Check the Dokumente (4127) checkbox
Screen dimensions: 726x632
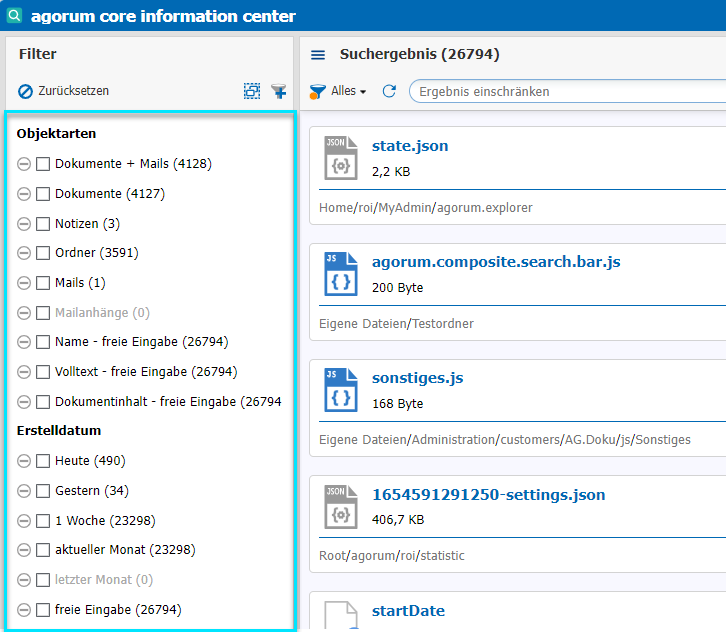pos(43,194)
